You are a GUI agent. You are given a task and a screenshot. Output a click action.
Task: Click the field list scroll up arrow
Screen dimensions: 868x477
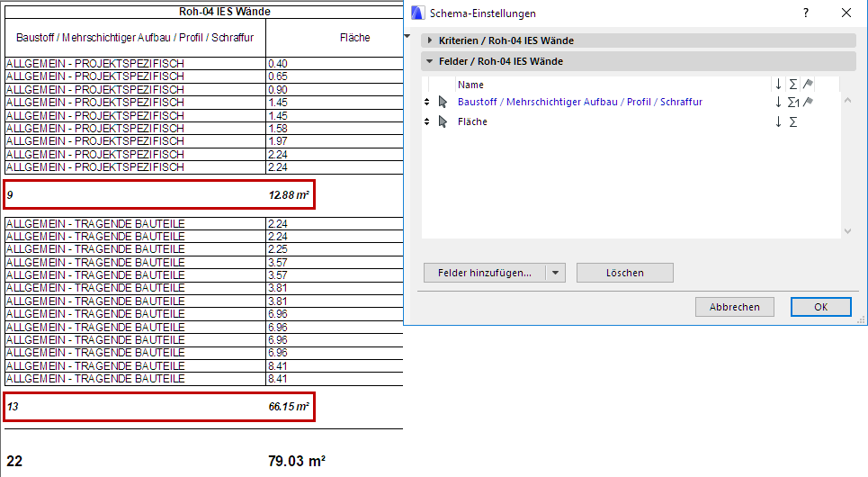pos(847,101)
